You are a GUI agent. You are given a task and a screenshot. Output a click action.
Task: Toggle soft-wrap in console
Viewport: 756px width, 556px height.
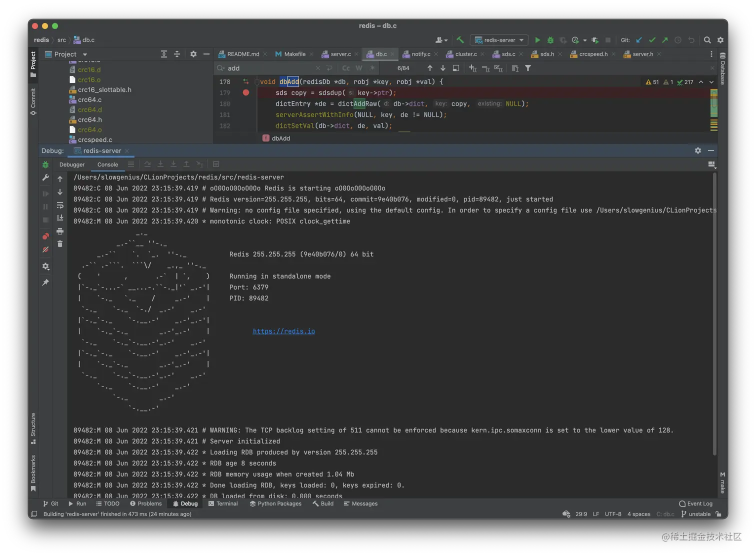click(x=60, y=205)
